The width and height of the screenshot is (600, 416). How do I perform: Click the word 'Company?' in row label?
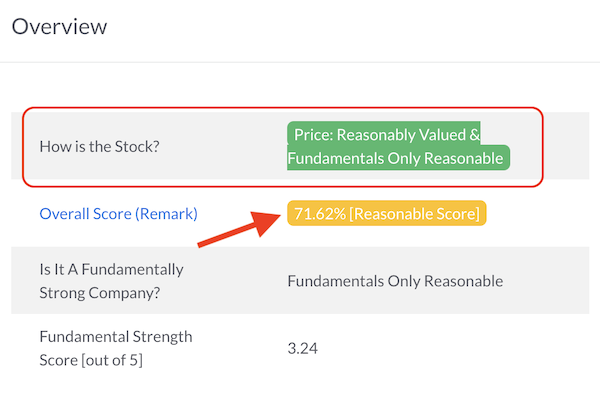tap(124, 293)
